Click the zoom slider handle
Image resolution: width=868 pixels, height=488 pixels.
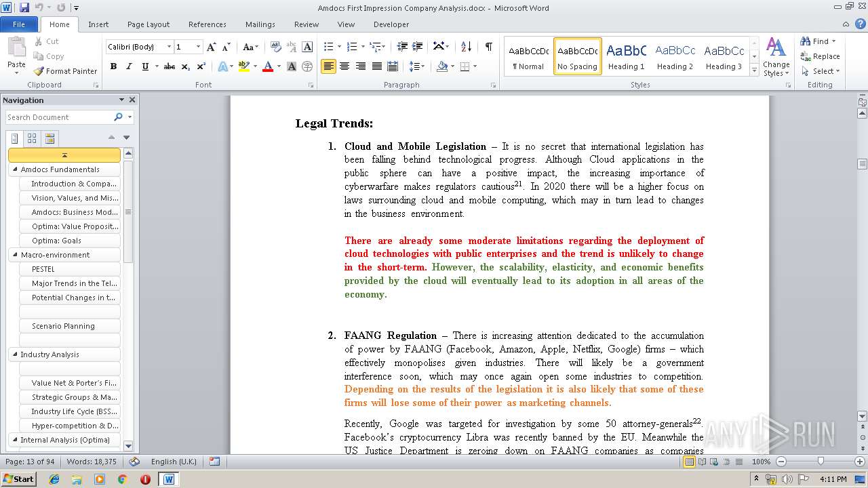[x=821, y=462]
